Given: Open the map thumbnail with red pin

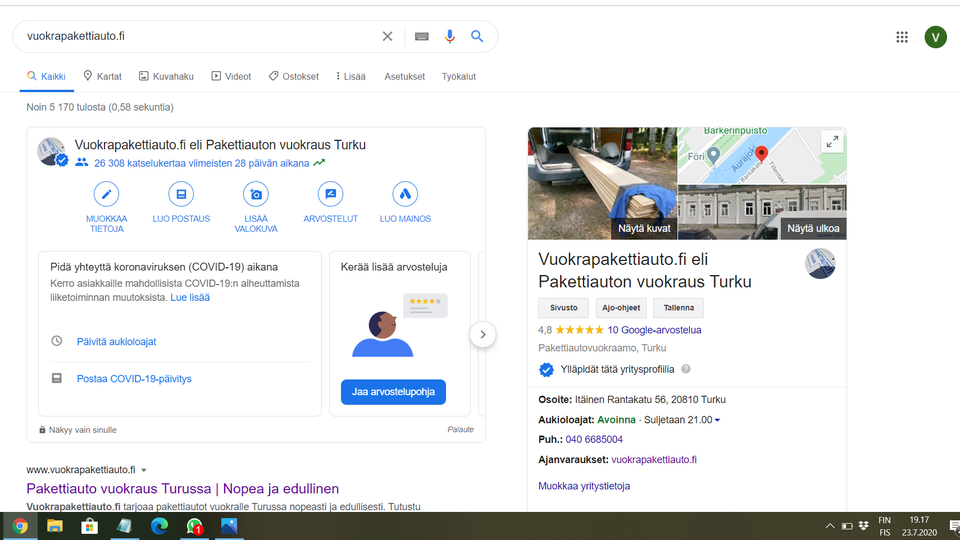Looking at the screenshot, I should pyautogui.click(x=762, y=156).
